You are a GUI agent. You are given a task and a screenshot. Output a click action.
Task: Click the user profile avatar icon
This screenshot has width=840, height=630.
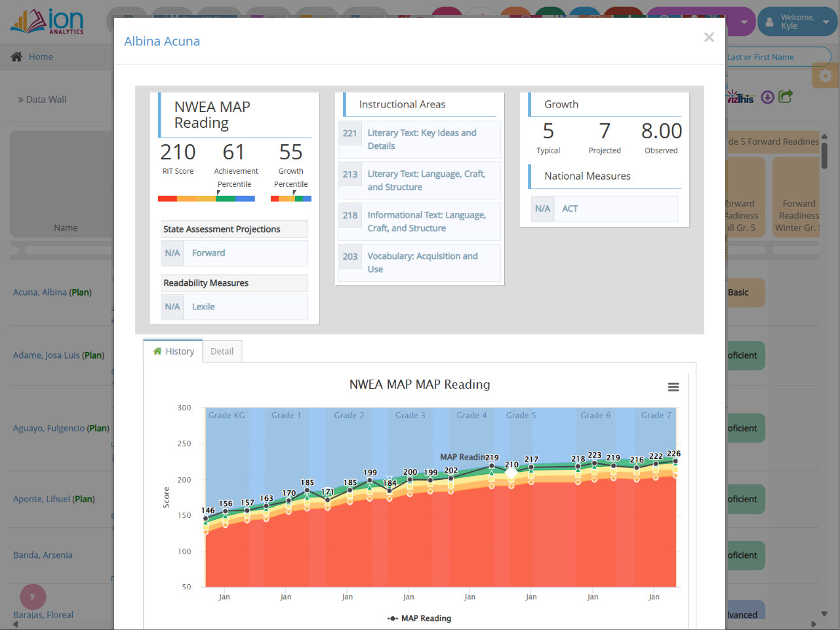(769, 22)
